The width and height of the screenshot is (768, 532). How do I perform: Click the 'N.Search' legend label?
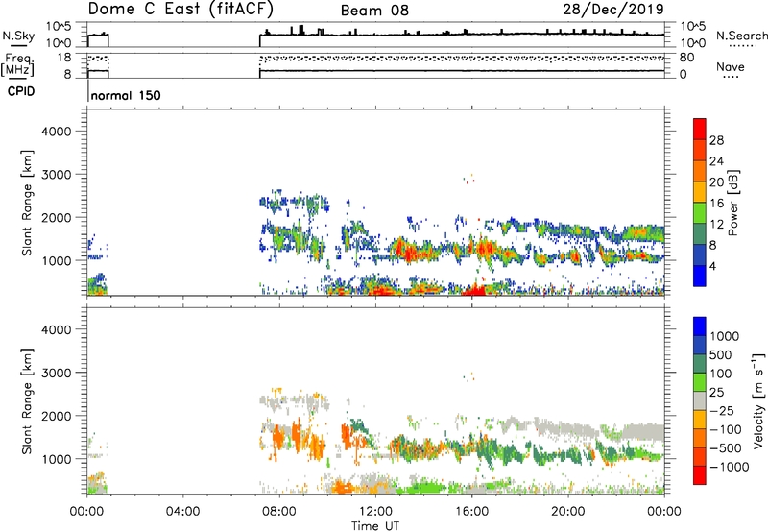(741, 36)
